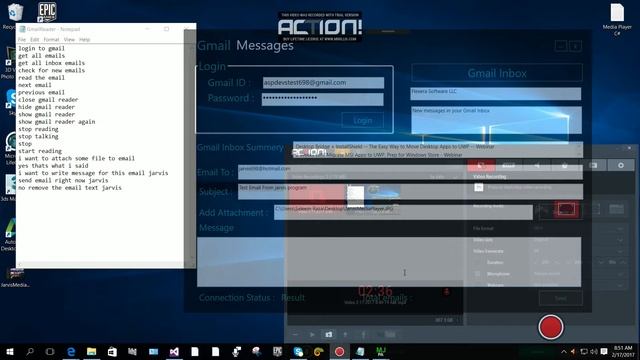Click the taskbar search magnifier icon
Image resolution: width=640 pixels, height=360 pixels.
pos(30,351)
